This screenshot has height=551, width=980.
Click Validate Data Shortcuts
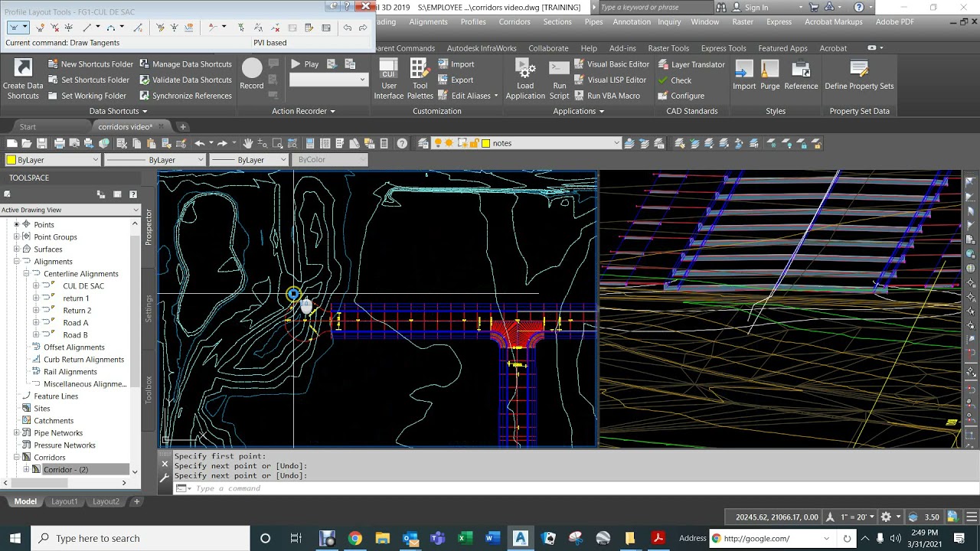coord(185,80)
